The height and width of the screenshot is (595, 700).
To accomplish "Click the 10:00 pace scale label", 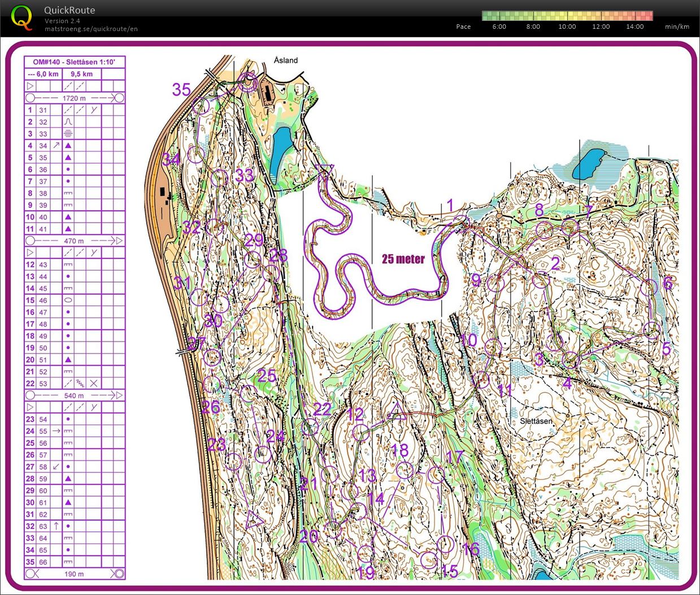I will coord(567,27).
